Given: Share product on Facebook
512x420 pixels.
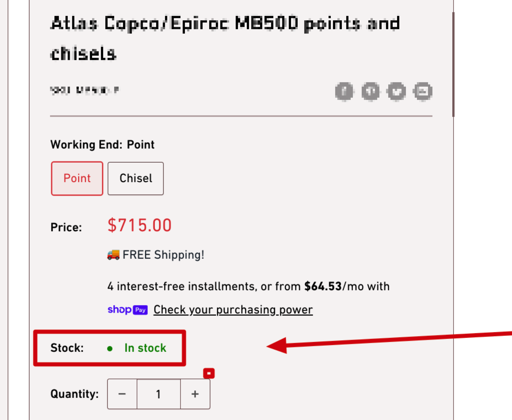Looking at the screenshot, I should [344, 91].
